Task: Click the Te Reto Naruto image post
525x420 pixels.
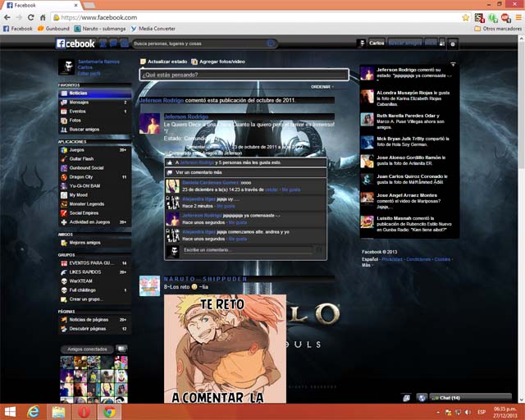Action: click(225, 349)
